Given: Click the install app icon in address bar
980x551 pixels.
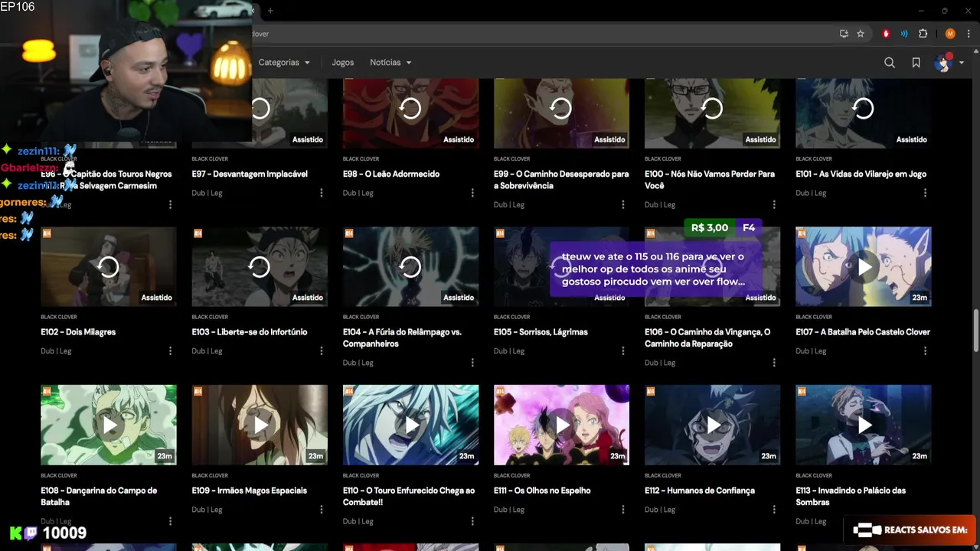Looking at the screenshot, I should click(844, 34).
